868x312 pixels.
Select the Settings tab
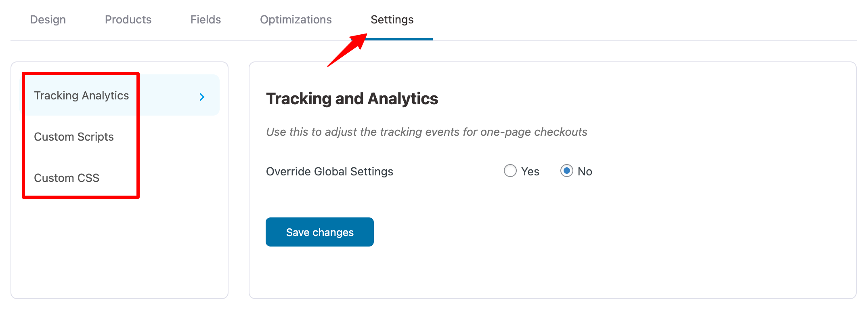click(392, 19)
